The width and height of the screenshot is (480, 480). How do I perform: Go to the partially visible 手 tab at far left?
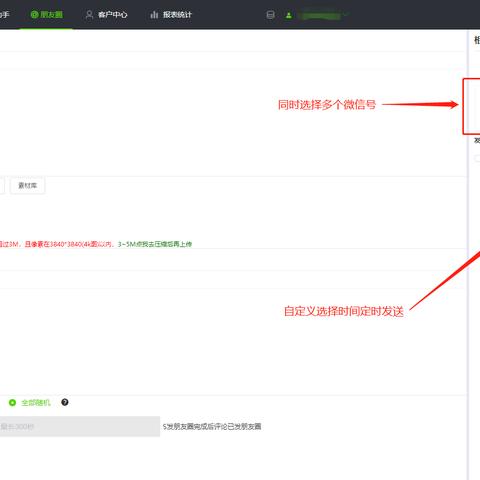[x=4, y=15]
